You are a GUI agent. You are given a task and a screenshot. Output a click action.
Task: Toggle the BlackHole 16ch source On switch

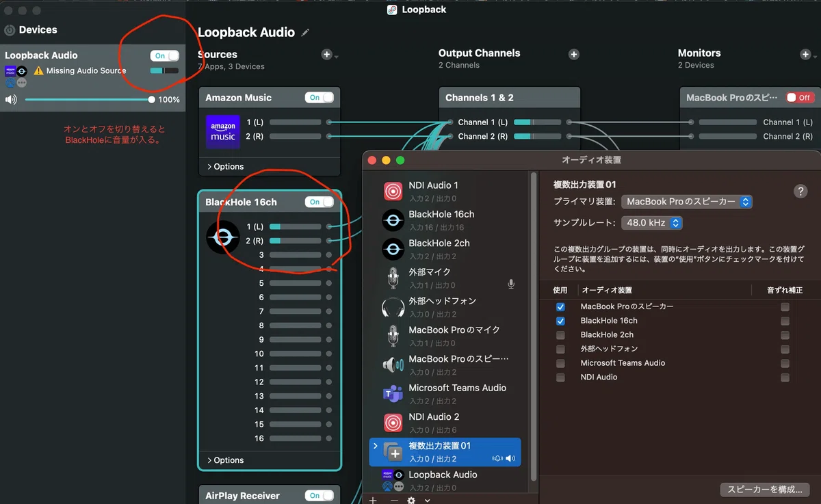tap(320, 202)
